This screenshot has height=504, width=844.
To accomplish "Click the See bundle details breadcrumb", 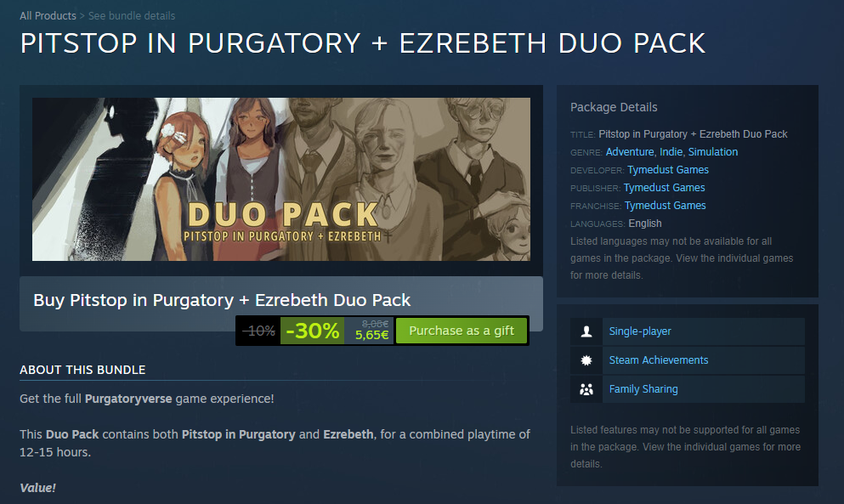I will [132, 15].
